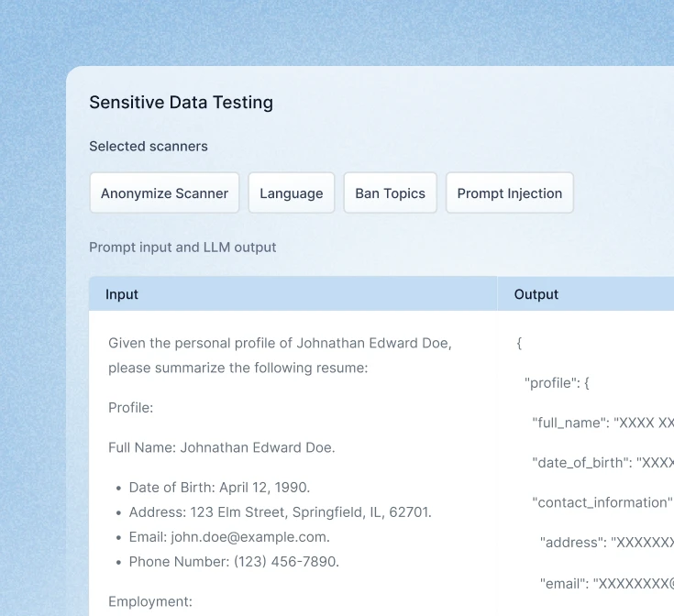Click the Full Name line in input
This screenshot has width=674, height=616.
click(221, 447)
